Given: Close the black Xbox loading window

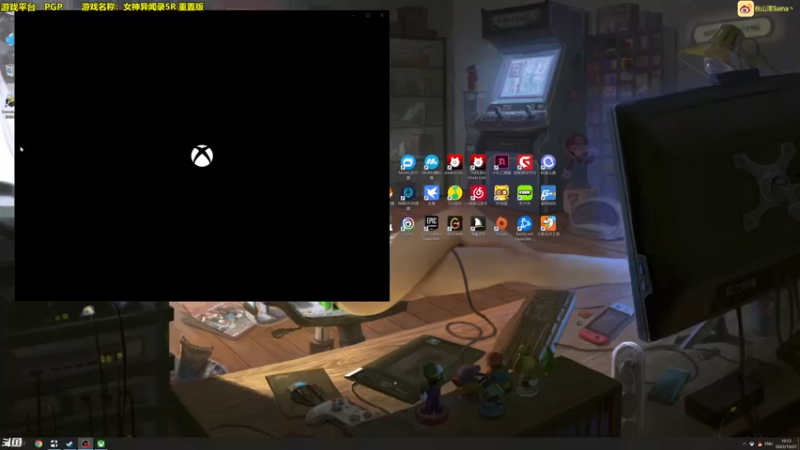Looking at the screenshot, I should coord(382,15).
